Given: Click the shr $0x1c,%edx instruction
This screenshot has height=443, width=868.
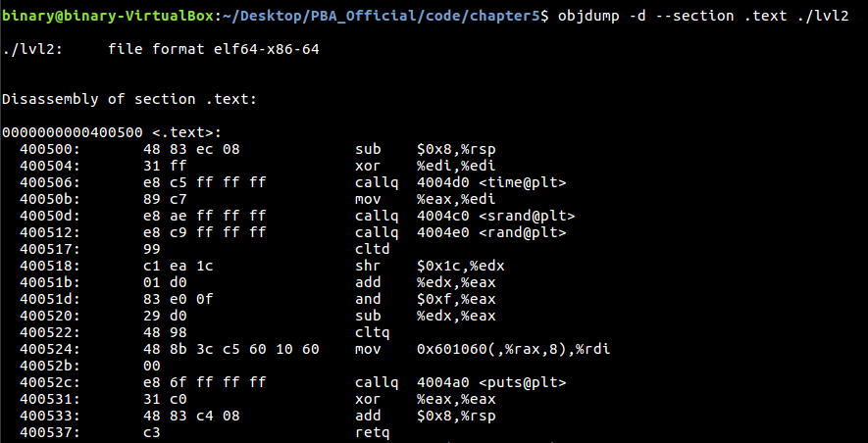Looking at the screenshot, I should pyautogui.click(x=430, y=266).
